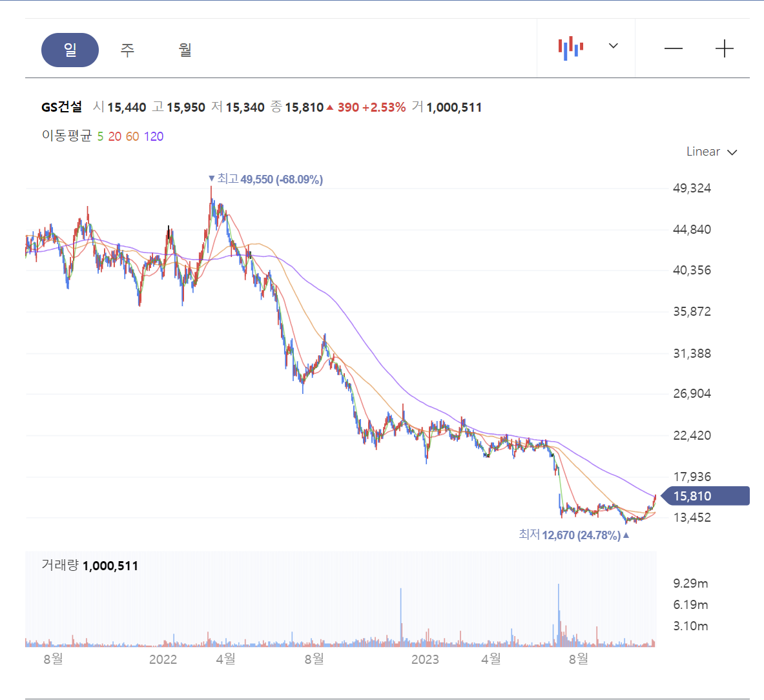The height and width of the screenshot is (700, 764).
Task: Click the 49,324 price axis label
Action: 692,188
